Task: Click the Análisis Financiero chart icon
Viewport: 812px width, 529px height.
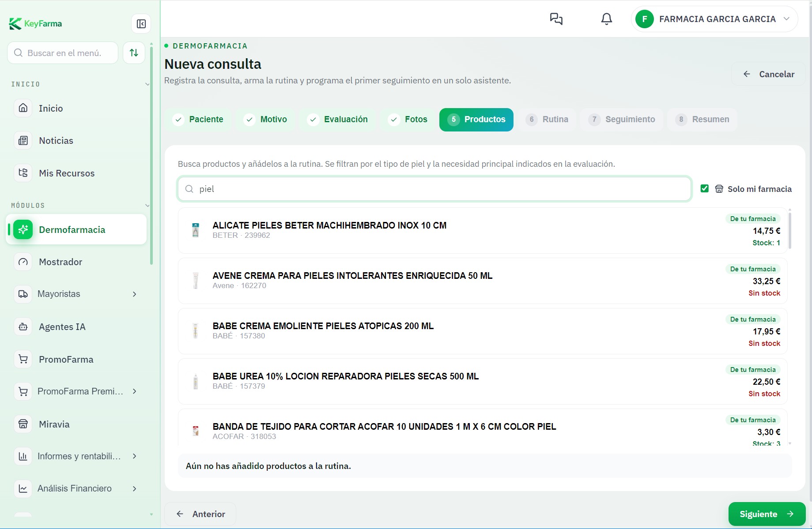Action: pos(23,489)
